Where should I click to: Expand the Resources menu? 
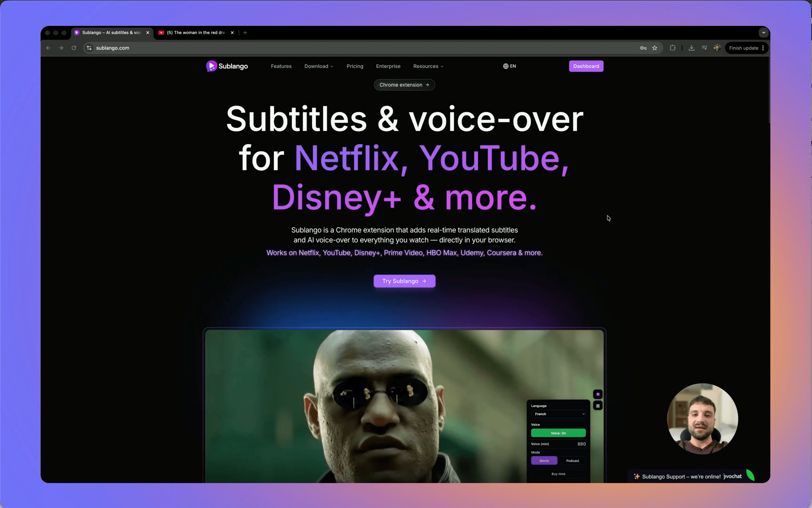[x=428, y=66]
